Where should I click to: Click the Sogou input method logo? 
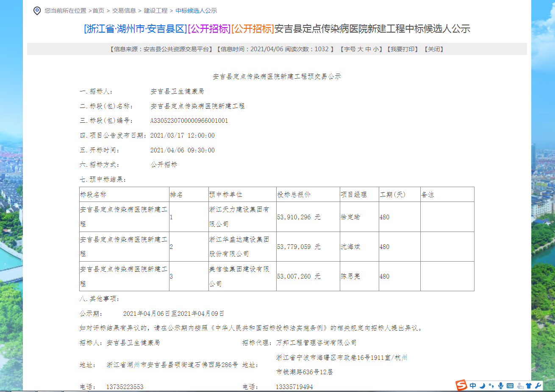(x=461, y=385)
